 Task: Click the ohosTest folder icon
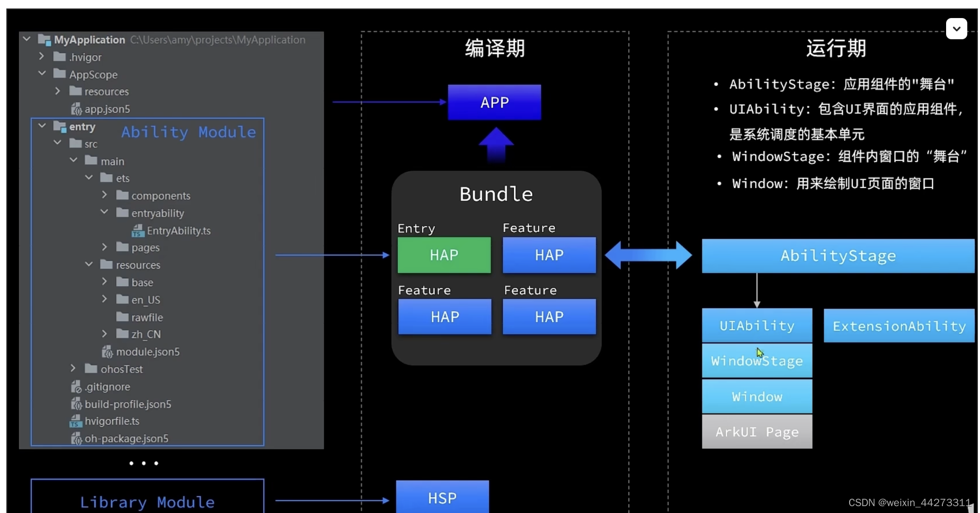(x=91, y=368)
